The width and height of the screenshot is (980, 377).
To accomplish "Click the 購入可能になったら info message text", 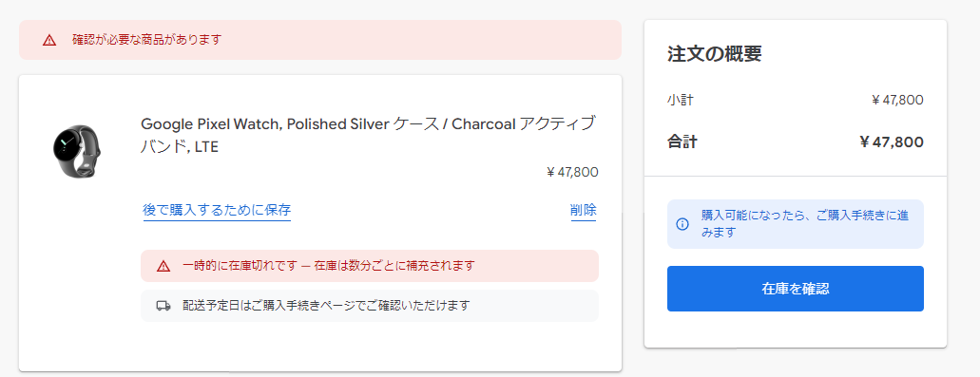I will point(805,224).
